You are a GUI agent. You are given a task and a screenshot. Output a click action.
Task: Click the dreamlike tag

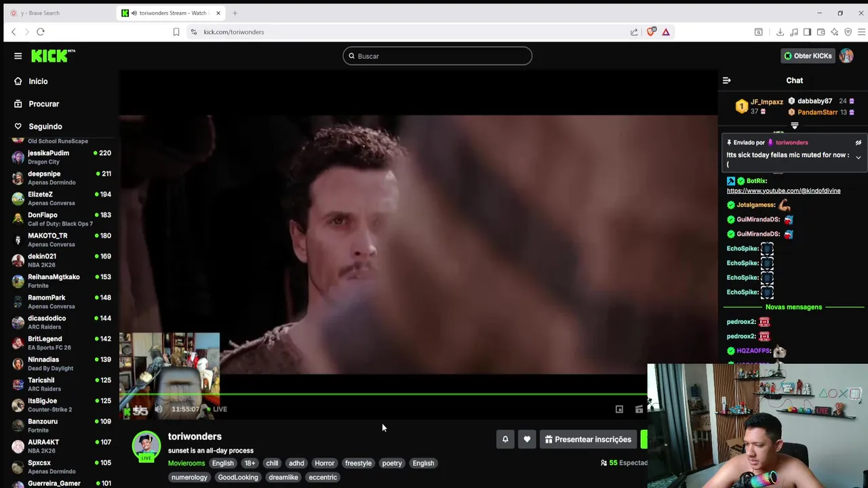(x=283, y=478)
